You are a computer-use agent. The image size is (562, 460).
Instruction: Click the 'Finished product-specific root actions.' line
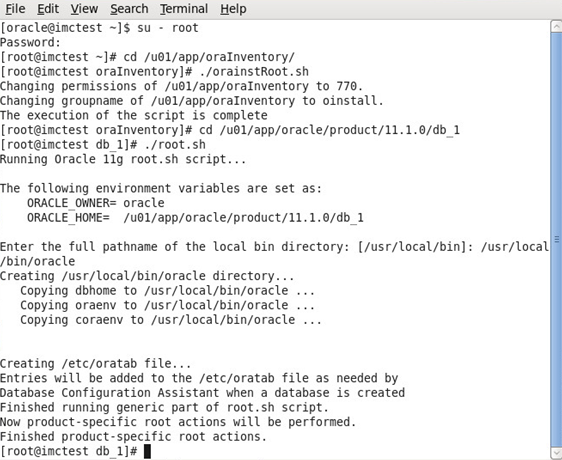133,437
